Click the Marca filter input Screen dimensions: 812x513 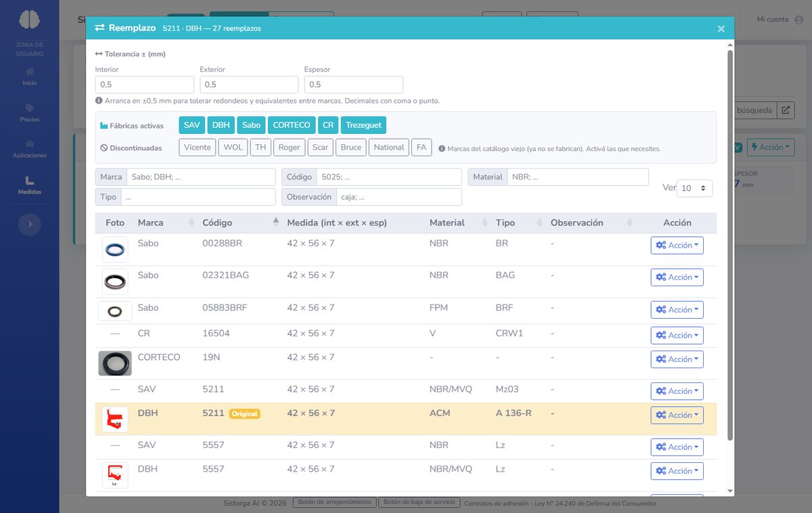(201, 177)
